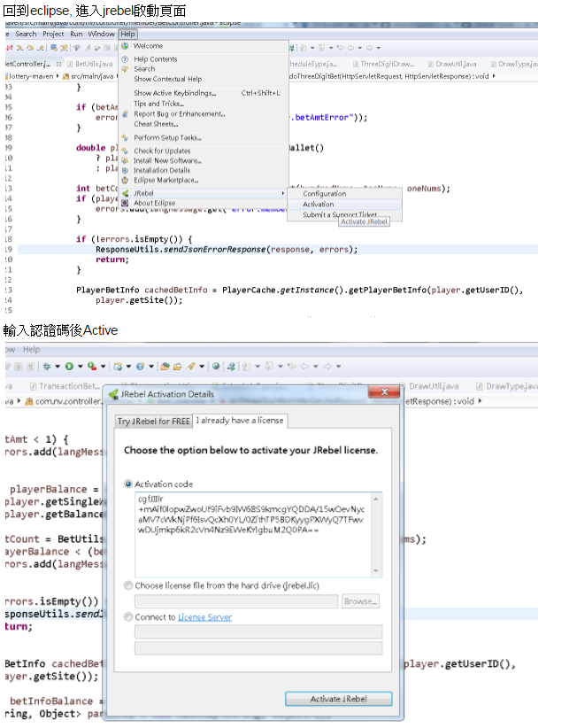
Task: Open the Window menu
Action: click(x=101, y=34)
